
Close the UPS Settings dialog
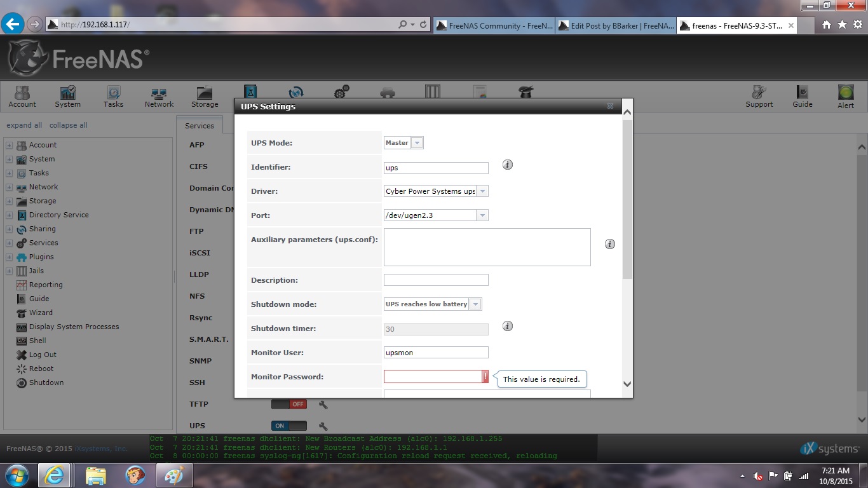point(610,106)
